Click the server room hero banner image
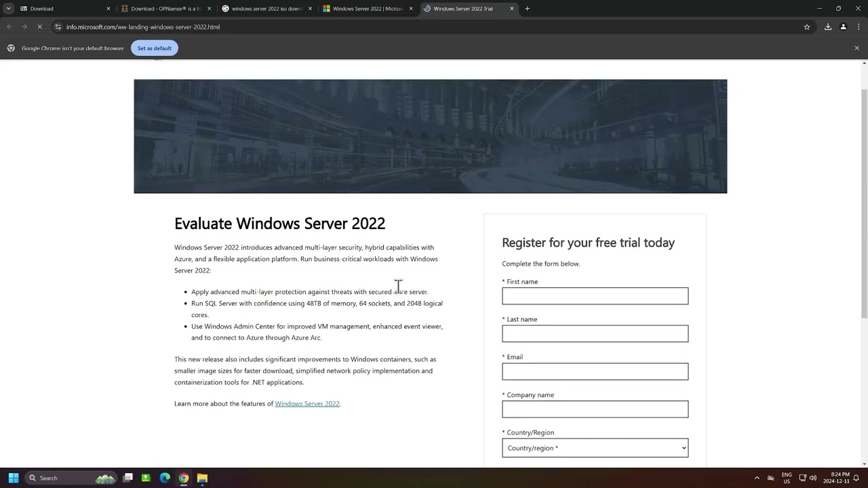 pos(430,136)
